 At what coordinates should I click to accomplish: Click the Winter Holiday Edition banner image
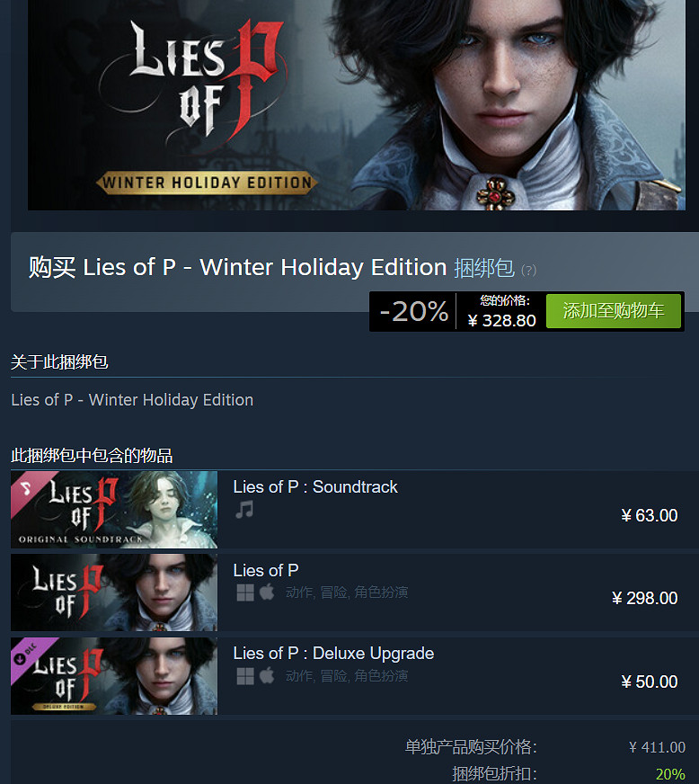coord(357,104)
